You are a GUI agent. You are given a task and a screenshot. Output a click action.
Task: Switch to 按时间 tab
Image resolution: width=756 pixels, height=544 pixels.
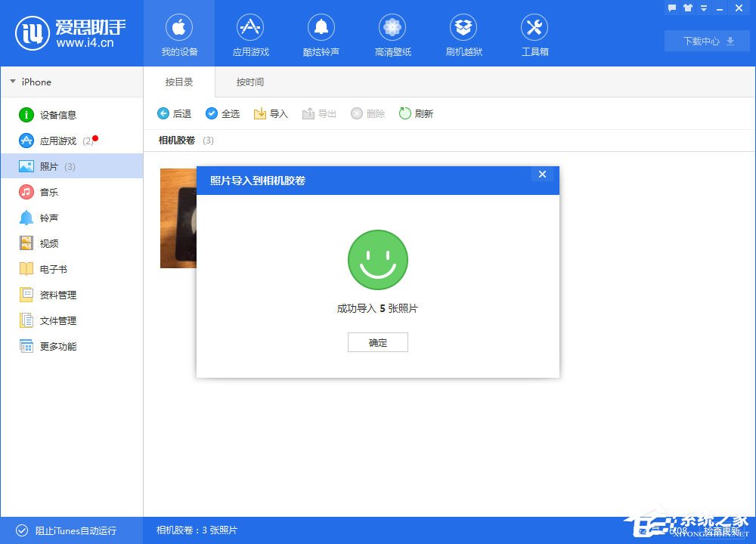coord(249,82)
